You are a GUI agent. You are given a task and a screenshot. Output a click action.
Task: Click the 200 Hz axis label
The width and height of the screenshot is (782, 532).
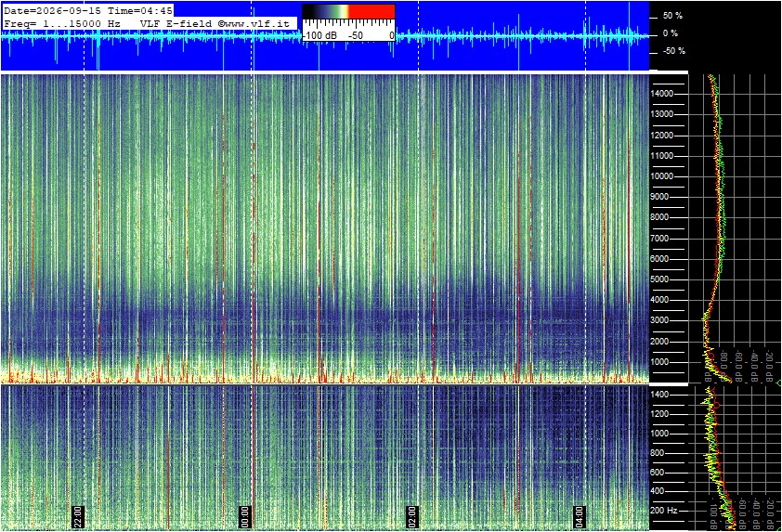[x=664, y=511]
